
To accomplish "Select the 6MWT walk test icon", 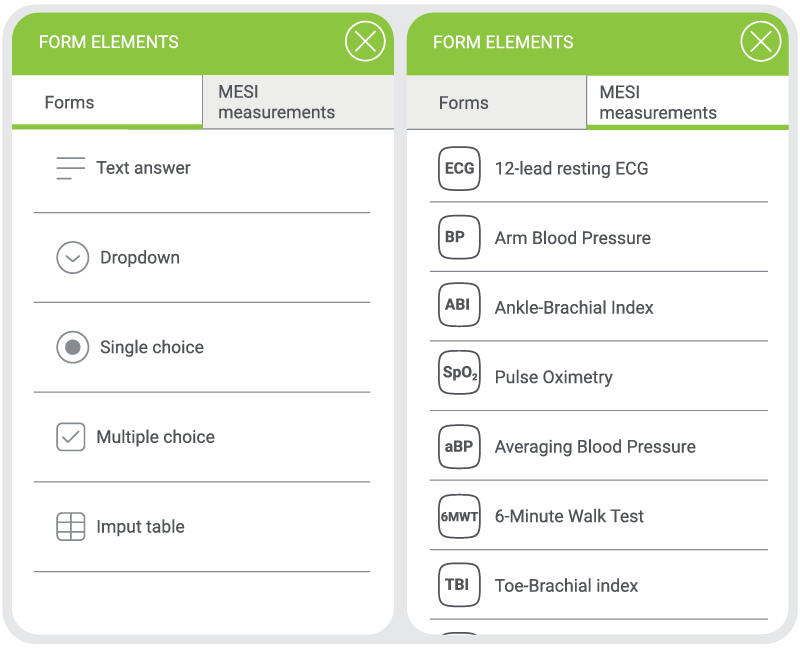I will coord(459,516).
